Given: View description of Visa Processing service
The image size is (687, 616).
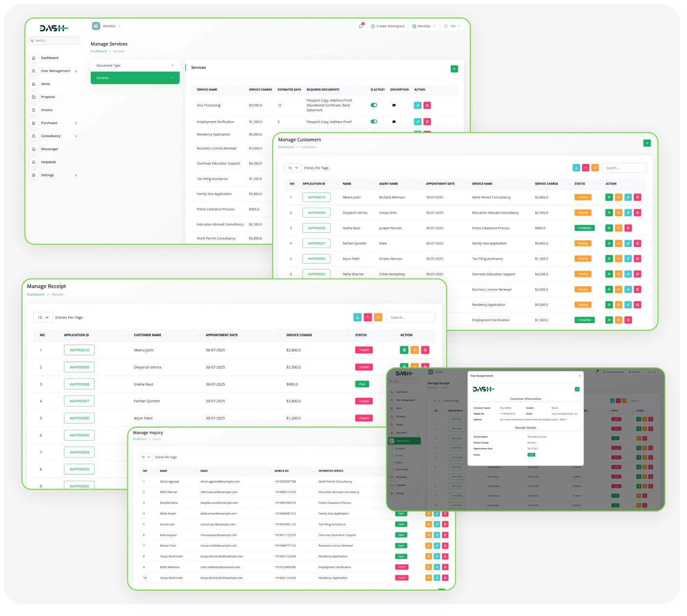Looking at the screenshot, I should tap(394, 105).
